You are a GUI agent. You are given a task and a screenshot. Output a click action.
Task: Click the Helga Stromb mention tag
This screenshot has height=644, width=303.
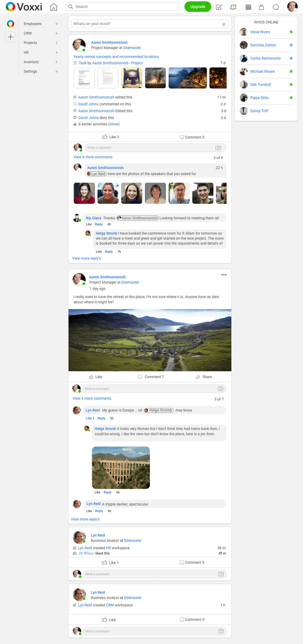click(159, 410)
